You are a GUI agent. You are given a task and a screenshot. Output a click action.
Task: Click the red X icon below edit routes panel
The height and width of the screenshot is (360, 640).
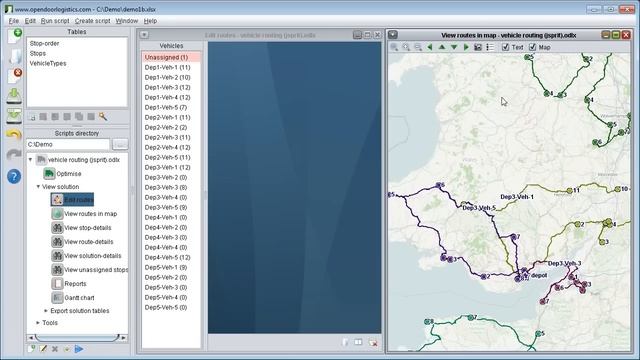tap(373, 342)
